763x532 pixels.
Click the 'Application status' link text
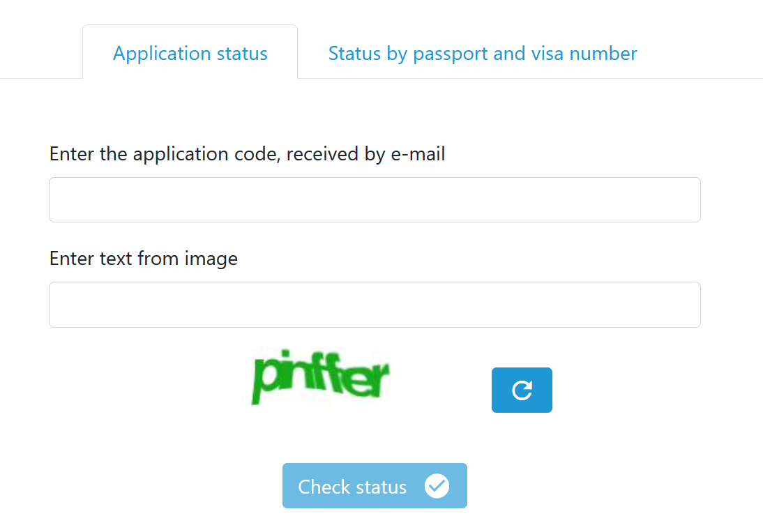[x=190, y=54]
